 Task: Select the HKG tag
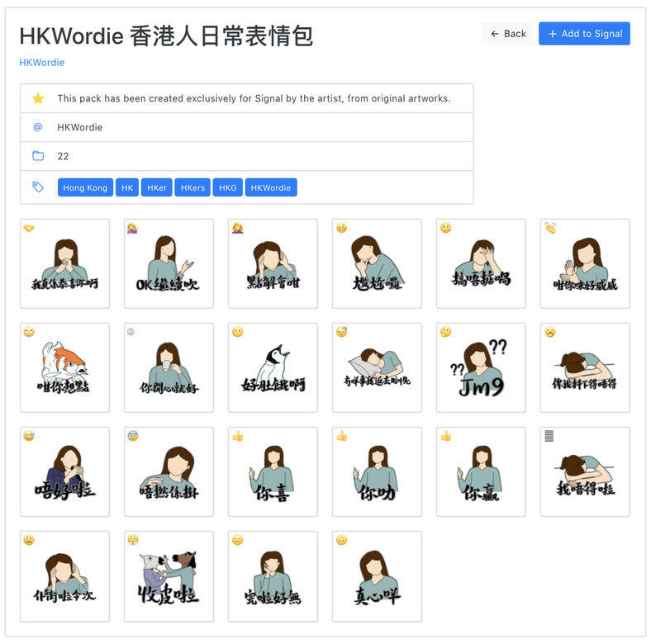[227, 187]
